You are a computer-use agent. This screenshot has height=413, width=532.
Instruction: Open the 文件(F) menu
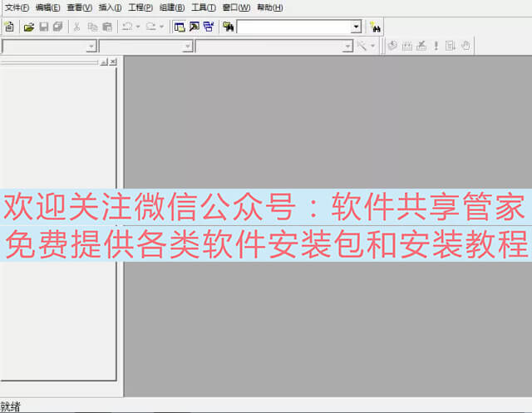(x=17, y=7)
